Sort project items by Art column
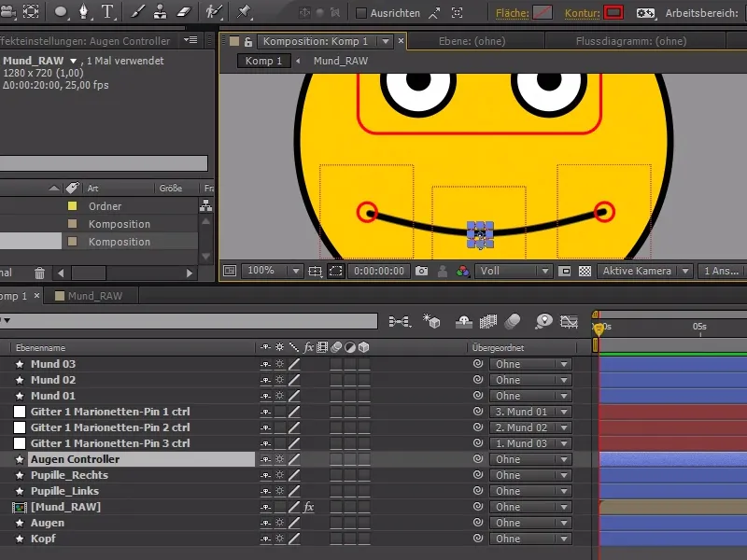The height and width of the screenshot is (560, 747). pyautogui.click(x=92, y=189)
